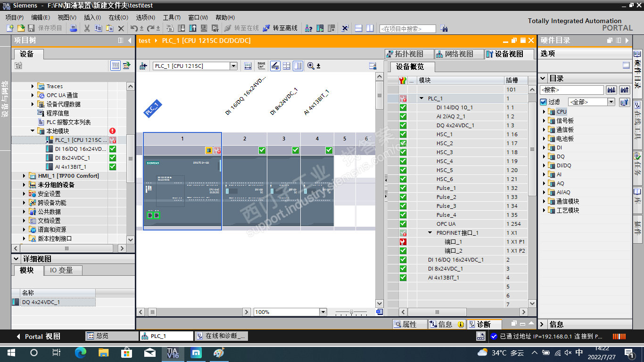The height and width of the screenshot is (362, 644).
Task: Click the zoom magnifier icon in device view
Action: tap(311, 66)
